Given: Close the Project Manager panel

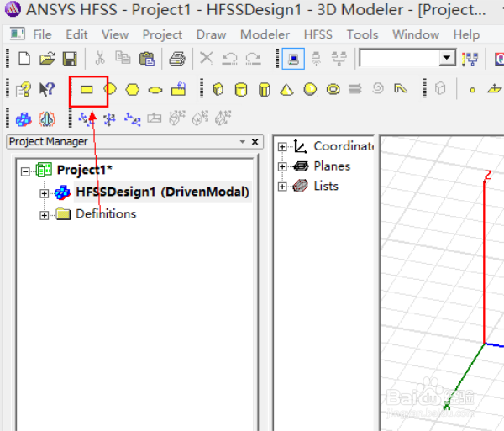Looking at the screenshot, I should tap(255, 141).
